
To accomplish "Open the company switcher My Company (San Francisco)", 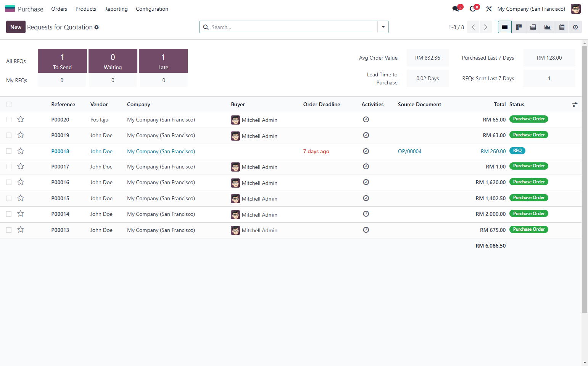I will point(531,9).
